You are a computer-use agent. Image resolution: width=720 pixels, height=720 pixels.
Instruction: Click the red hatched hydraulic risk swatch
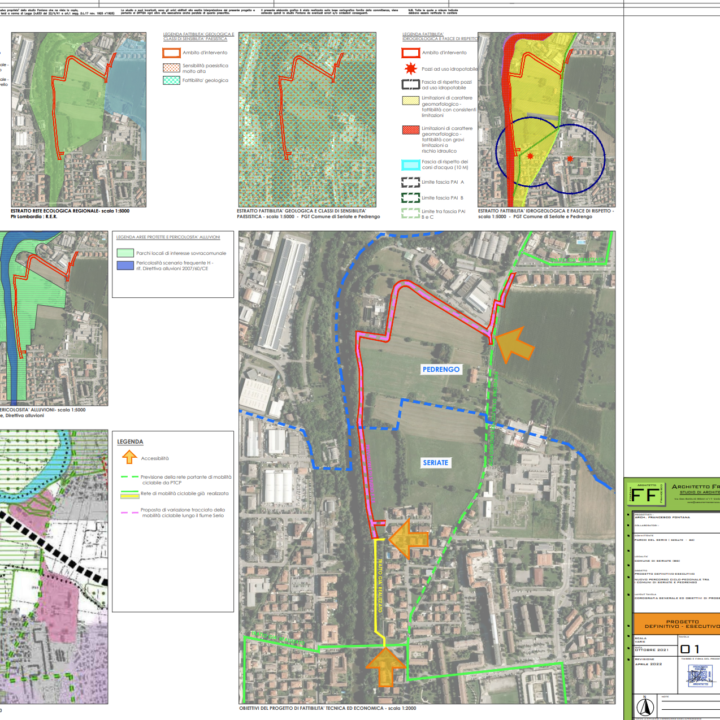411,130
